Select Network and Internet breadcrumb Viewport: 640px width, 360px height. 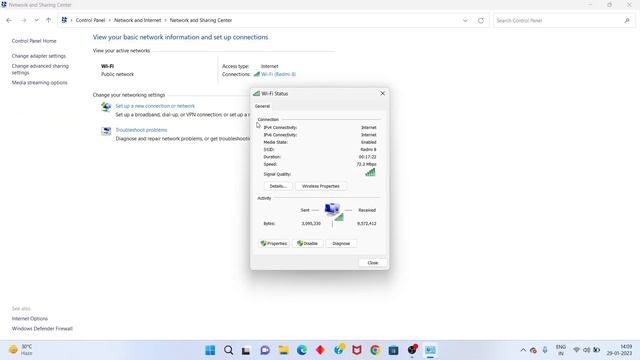[138, 20]
